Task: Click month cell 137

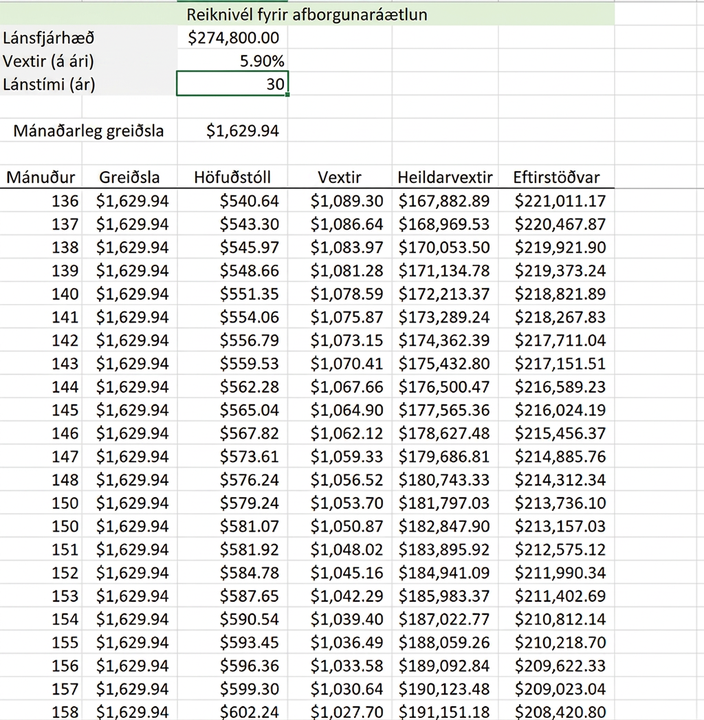Action: 41,224
